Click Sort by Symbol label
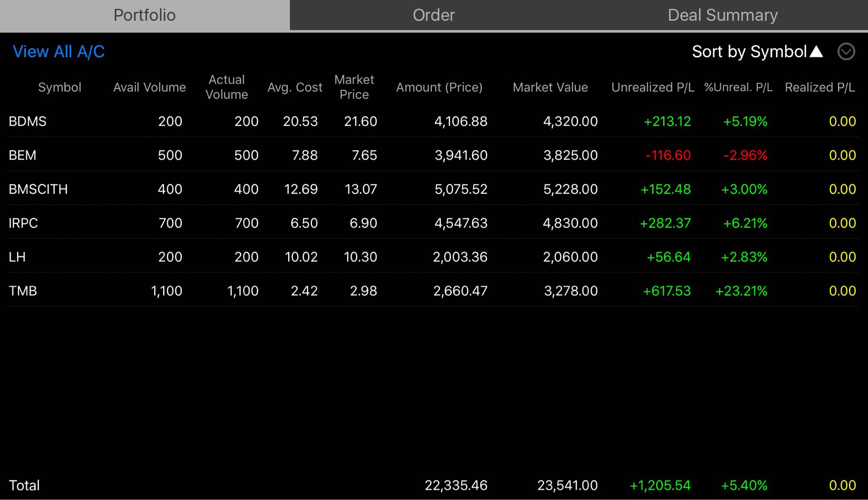This screenshot has width=868, height=500. [x=749, y=52]
